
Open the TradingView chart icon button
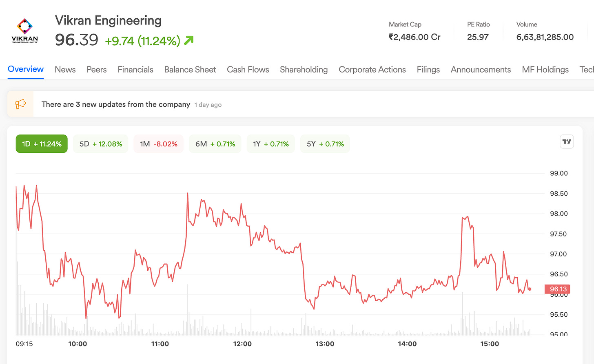pos(567,142)
